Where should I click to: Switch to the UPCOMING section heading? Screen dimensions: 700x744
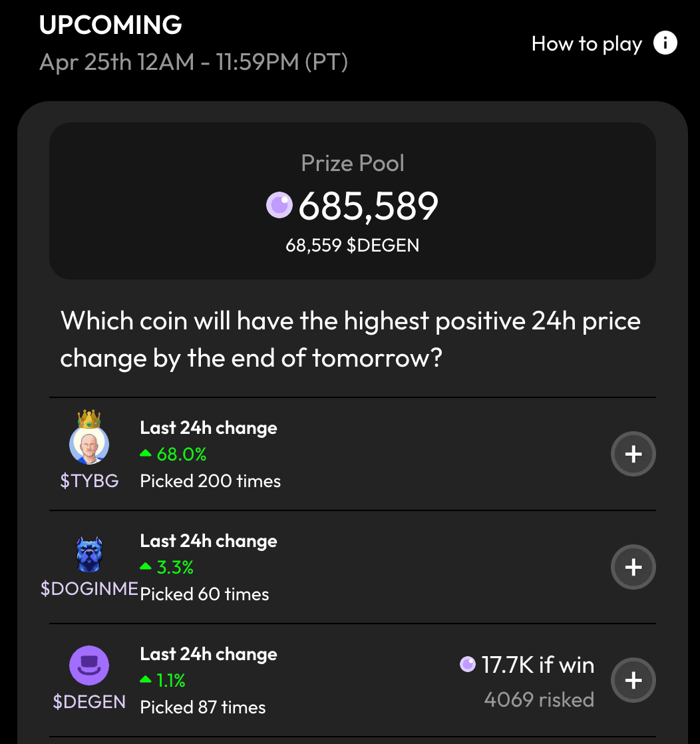point(110,25)
